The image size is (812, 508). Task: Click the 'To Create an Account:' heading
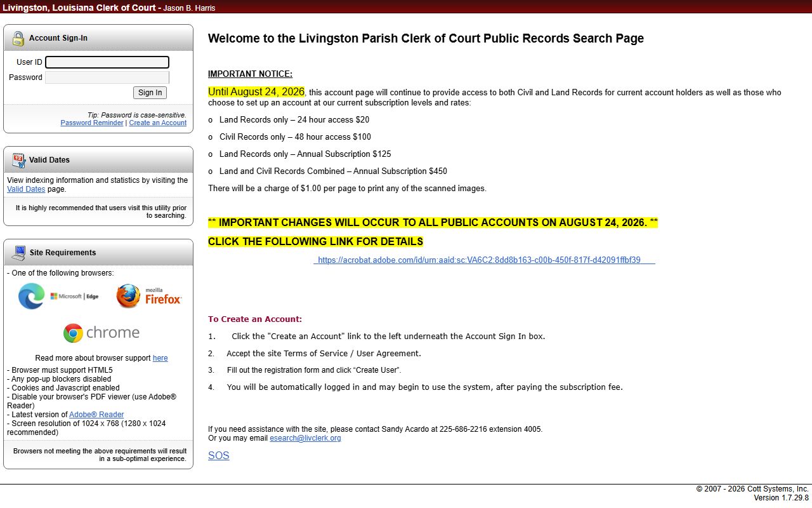tap(255, 319)
